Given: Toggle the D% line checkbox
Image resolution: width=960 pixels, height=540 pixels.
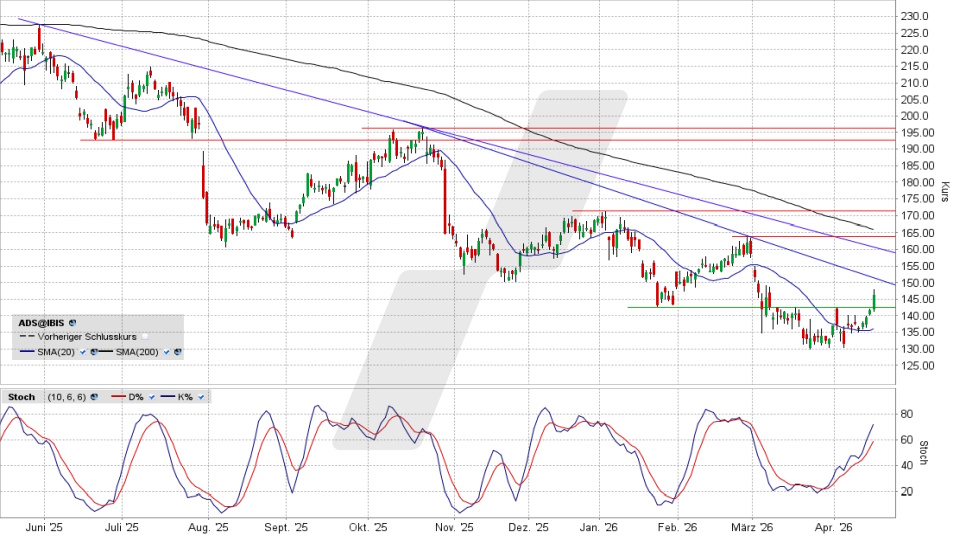Looking at the screenshot, I should (x=152, y=397).
